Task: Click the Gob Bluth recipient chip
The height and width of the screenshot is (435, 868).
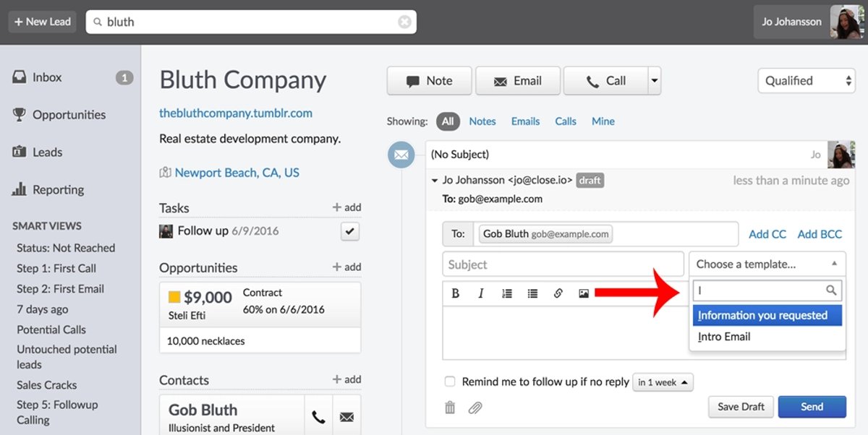Action: (x=545, y=234)
